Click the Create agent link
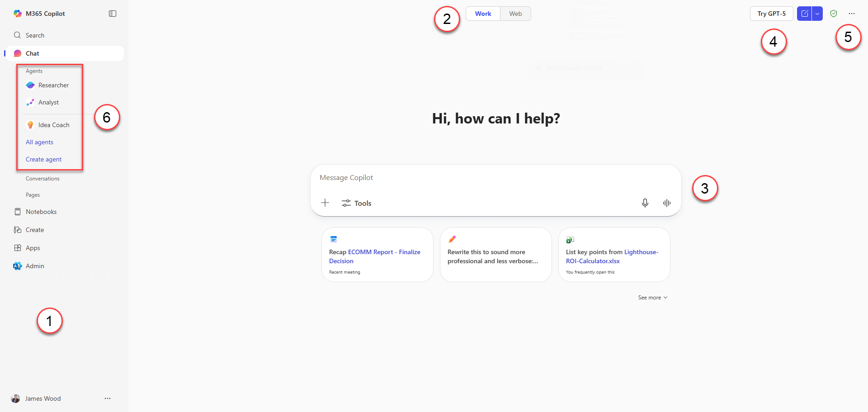Viewport: 868px width, 412px height. coord(43,159)
